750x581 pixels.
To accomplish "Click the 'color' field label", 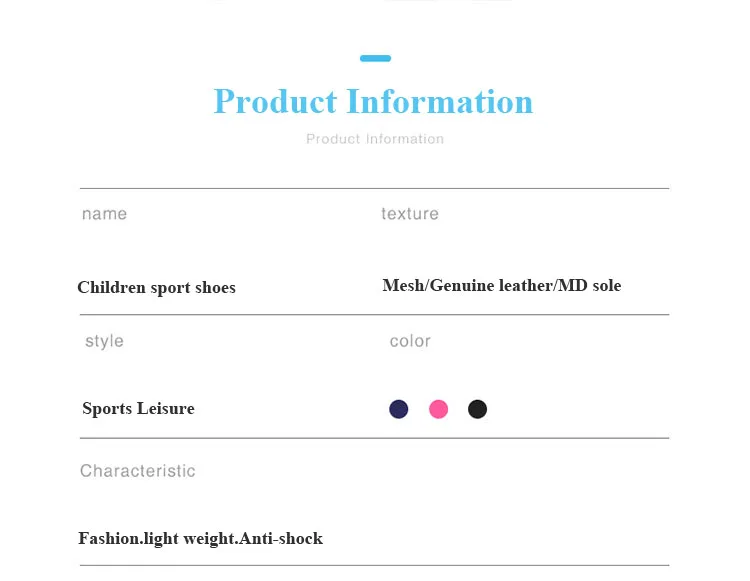I will click(410, 341).
